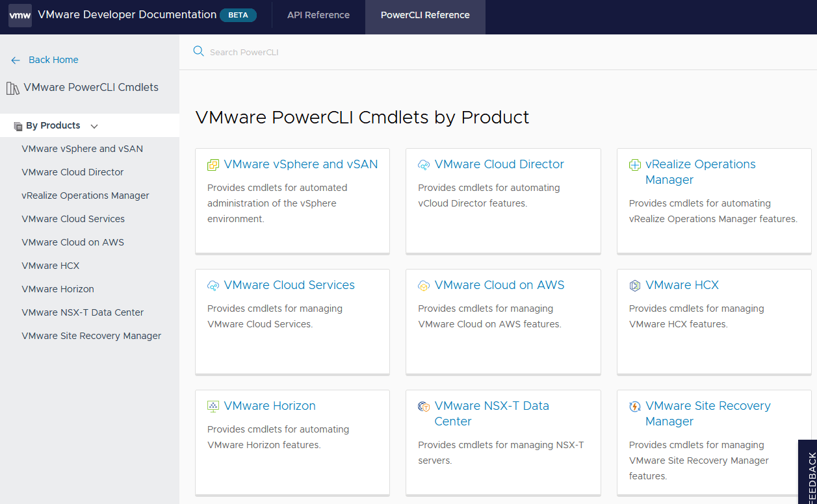Open vRealize Operations Manager card title
The width and height of the screenshot is (817, 504).
pyautogui.click(x=701, y=172)
